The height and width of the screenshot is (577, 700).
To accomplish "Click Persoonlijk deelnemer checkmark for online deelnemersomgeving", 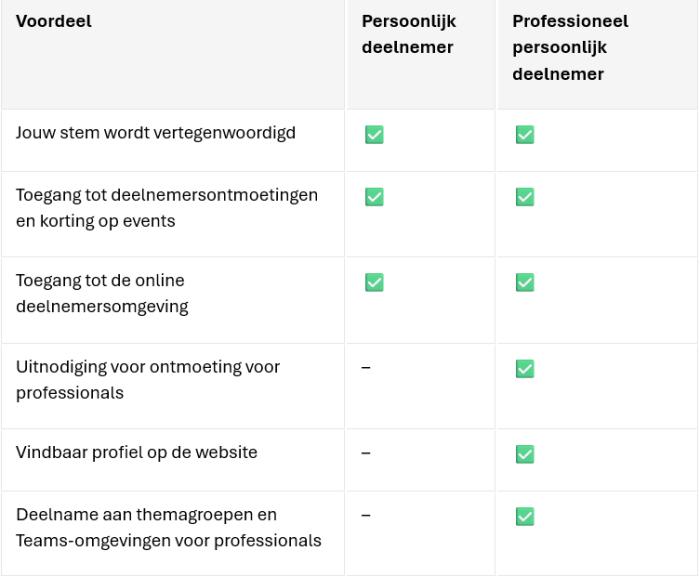I will click(x=374, y=282).
